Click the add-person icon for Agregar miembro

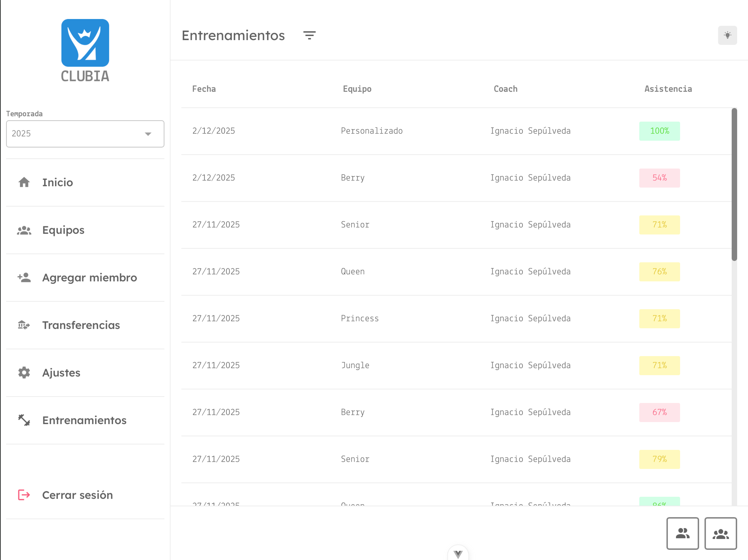coord(24,278)
